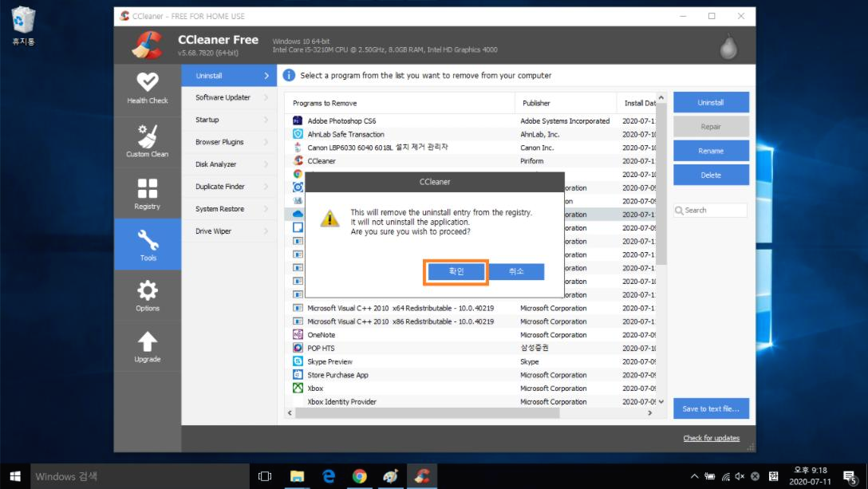This screenshot has width=868, height=489.
Task: Click the Xbox program icon
Action: tap(298, 388)
